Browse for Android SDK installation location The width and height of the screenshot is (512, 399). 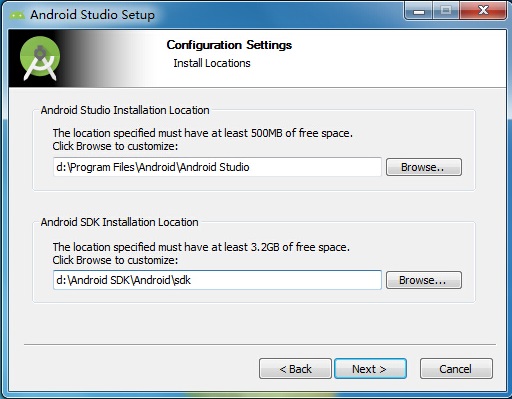(424, 280)
